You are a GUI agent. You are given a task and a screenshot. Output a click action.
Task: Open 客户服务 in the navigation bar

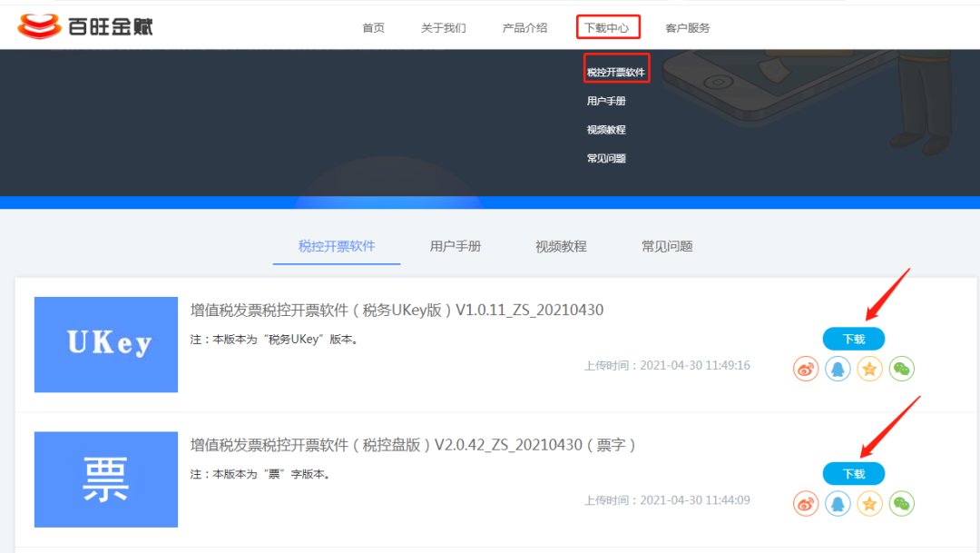click(688, 27)
